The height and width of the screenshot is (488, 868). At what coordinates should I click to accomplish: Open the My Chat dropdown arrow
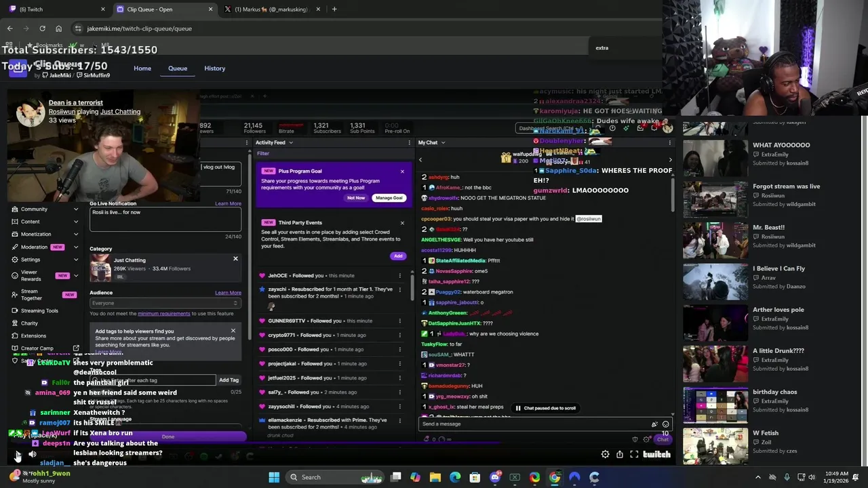point(444,142)
